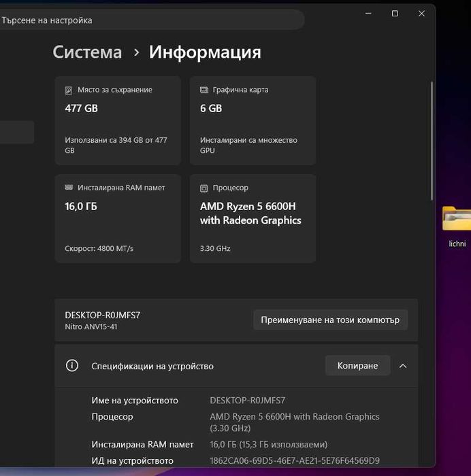Screen dimensions: 471x476
Task: Minimize the Settings window
Action: pyautogui.click(x=368, y=14)
